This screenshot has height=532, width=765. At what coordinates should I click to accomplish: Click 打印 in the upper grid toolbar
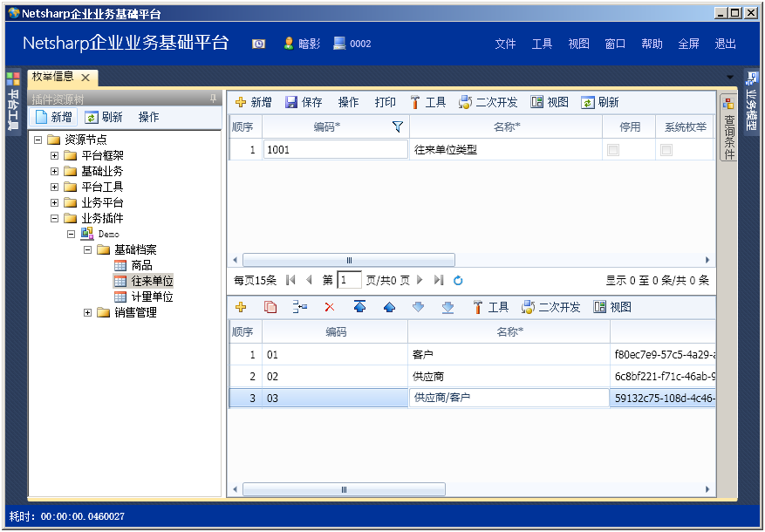[385, 102]
